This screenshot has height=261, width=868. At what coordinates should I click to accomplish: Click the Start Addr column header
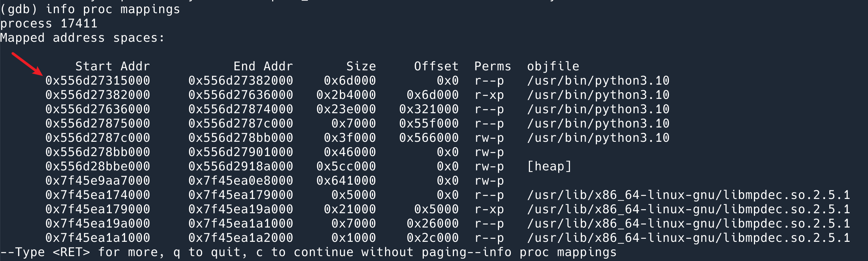click(x=113, y=66)
